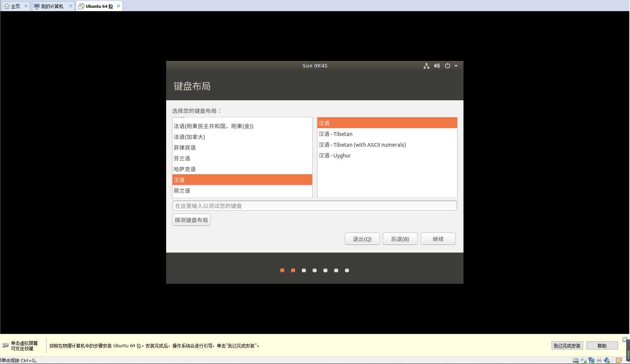Click the printer status icon
Viewport: 630px width, 364px height.
[599, 360]
